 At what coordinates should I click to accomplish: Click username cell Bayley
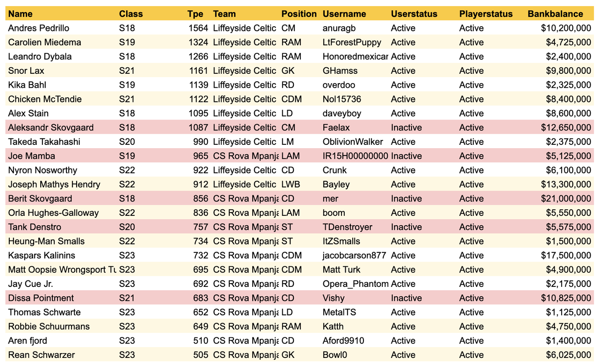[x=336, y=184]
